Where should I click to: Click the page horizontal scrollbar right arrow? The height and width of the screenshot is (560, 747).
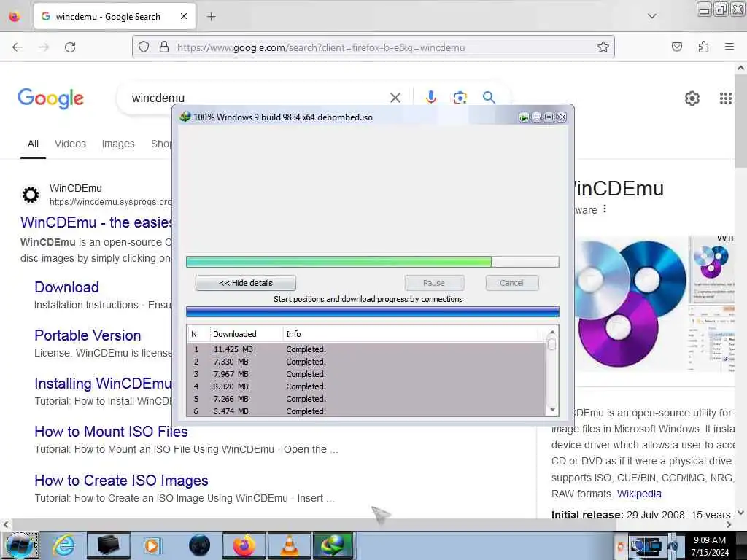[x=729, y=524]
